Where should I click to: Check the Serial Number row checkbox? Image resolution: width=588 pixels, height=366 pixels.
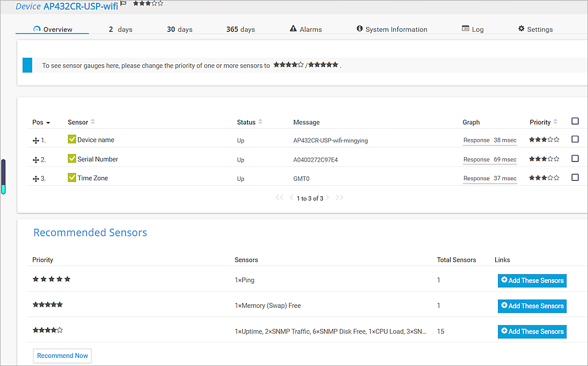pyautogui.click(x=575, y=158)
